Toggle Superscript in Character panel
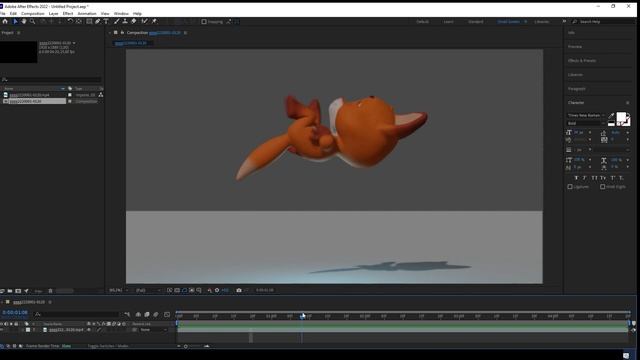 click(613, 178)
